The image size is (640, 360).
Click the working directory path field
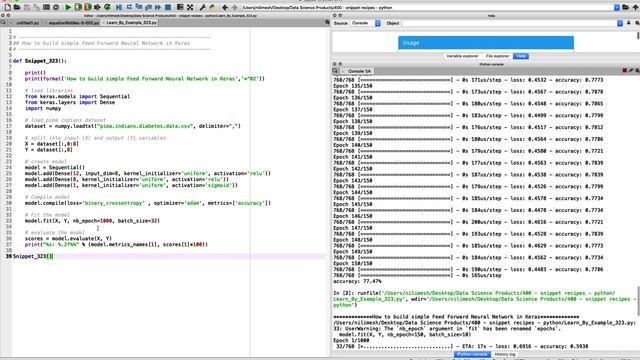(427, 7)
